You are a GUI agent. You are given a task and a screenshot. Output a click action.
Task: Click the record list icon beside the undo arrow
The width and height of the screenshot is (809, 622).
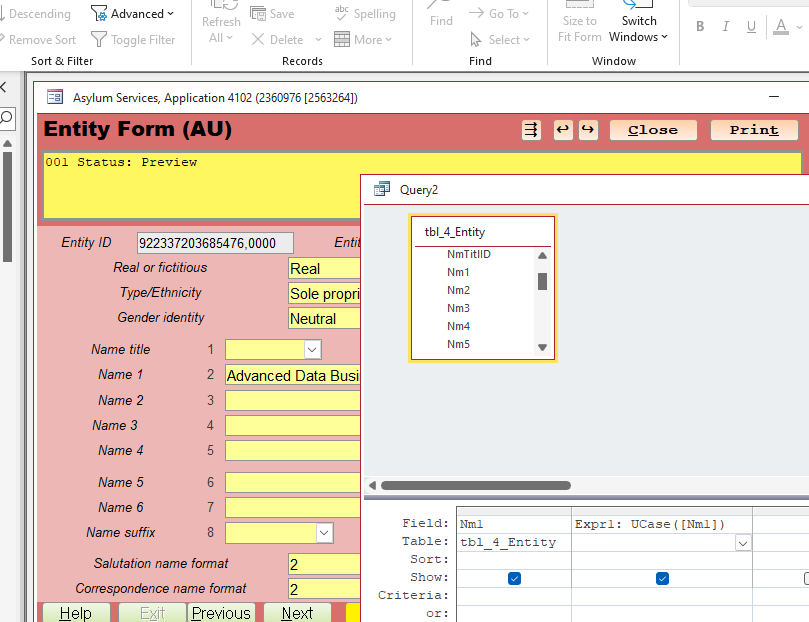(x=531, y=130)
